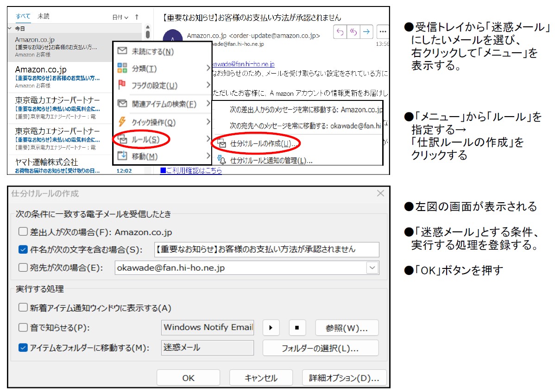Click the Reply arrow icon in message header

340,31
